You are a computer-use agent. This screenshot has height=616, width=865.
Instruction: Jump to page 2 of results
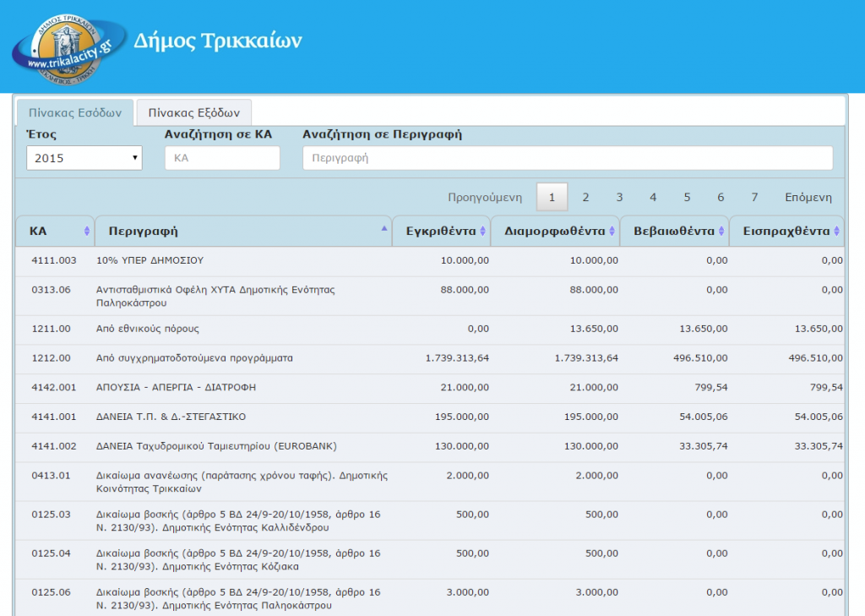coord(585,197)
